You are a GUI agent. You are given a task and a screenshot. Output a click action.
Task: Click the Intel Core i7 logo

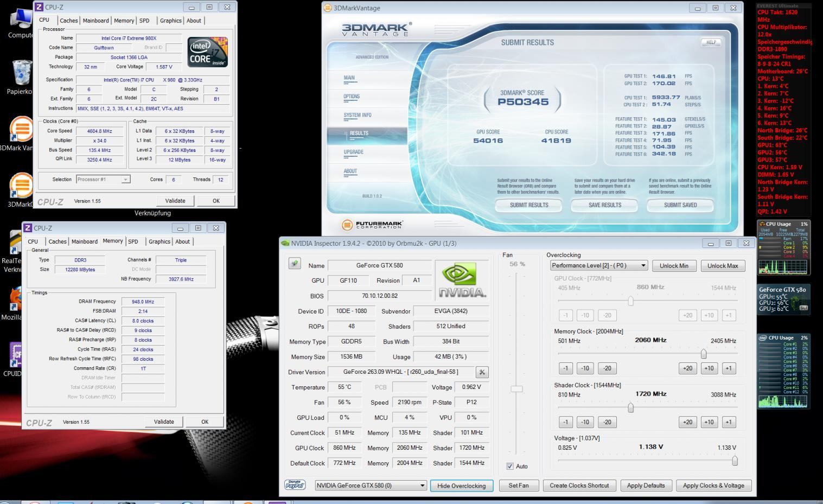pos(207,52)
